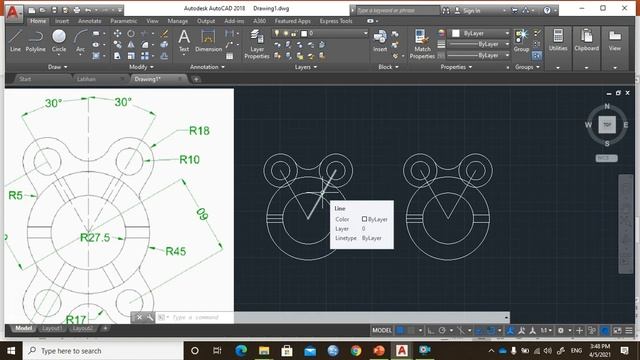This screenshot has width=640, height=360.
Task: Toggle Object snap tracking in status bar
Action: coord(479,330)
